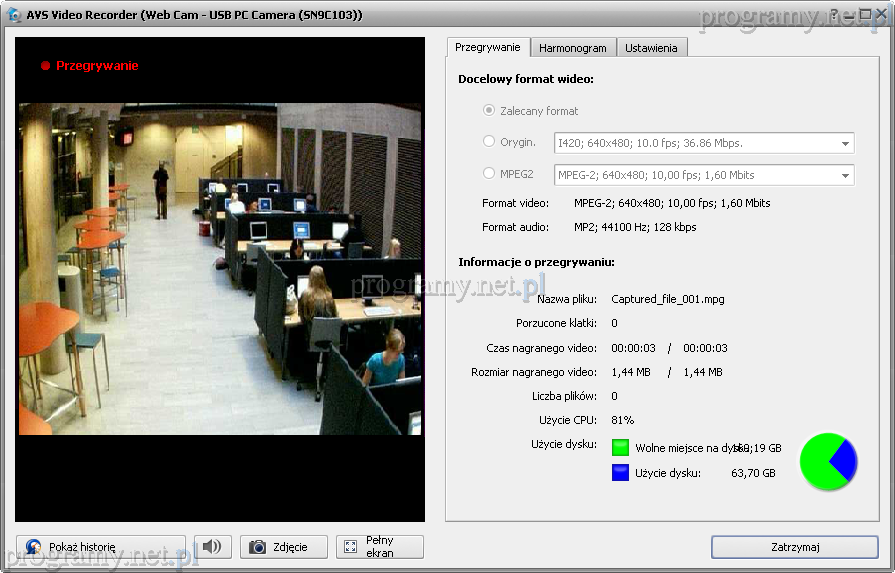Click the webcam video preview area
Screen dimensions: 895x573
coord(220,270)
